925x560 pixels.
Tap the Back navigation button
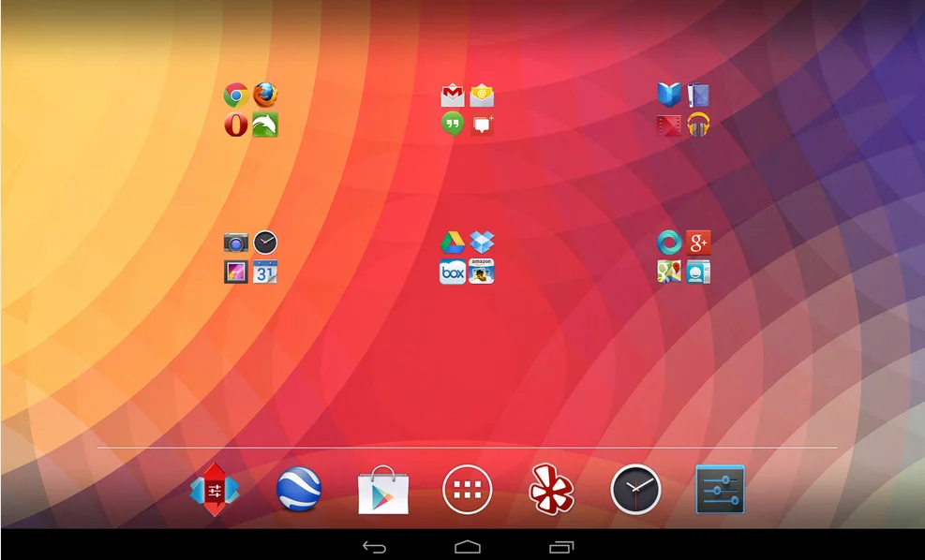tap(374, 547)
